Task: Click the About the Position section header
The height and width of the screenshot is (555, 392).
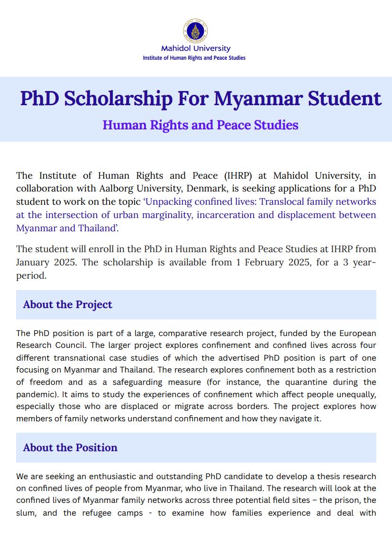Action: pyautogui.click(x=70, y=447)
